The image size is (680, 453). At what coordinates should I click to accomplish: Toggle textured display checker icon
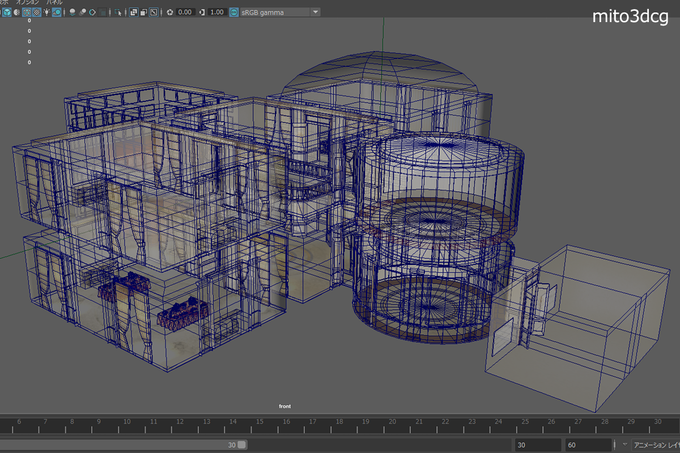36,12
